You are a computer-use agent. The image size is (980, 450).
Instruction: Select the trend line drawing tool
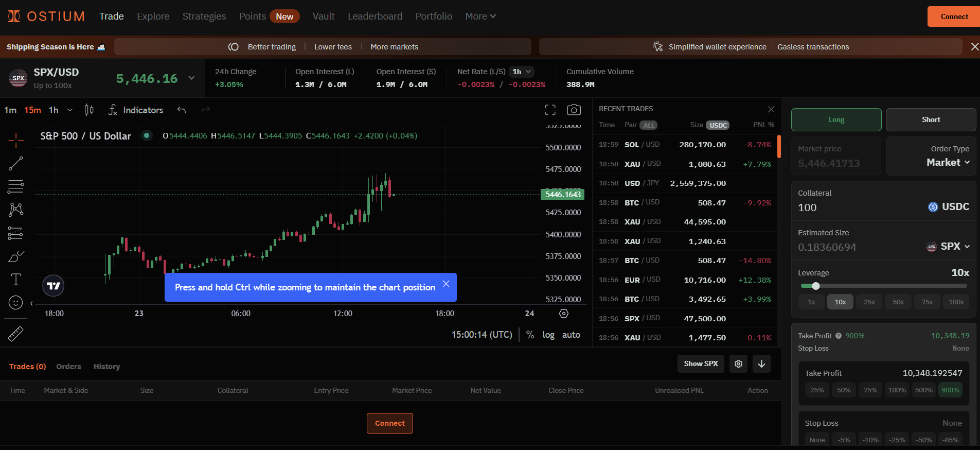click(x=16, y=164)
